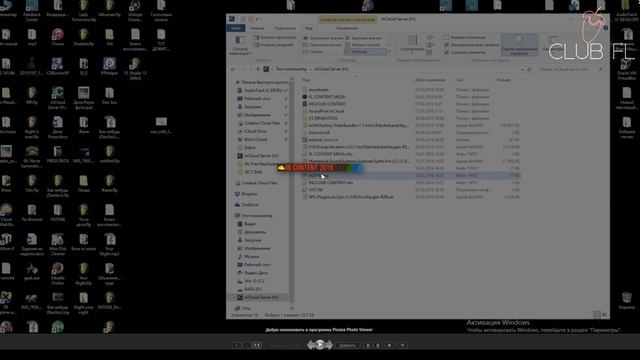Go to the next photo in Picasa viewer
Viewport: 640px width, 360px height.
tap(329, 345)
